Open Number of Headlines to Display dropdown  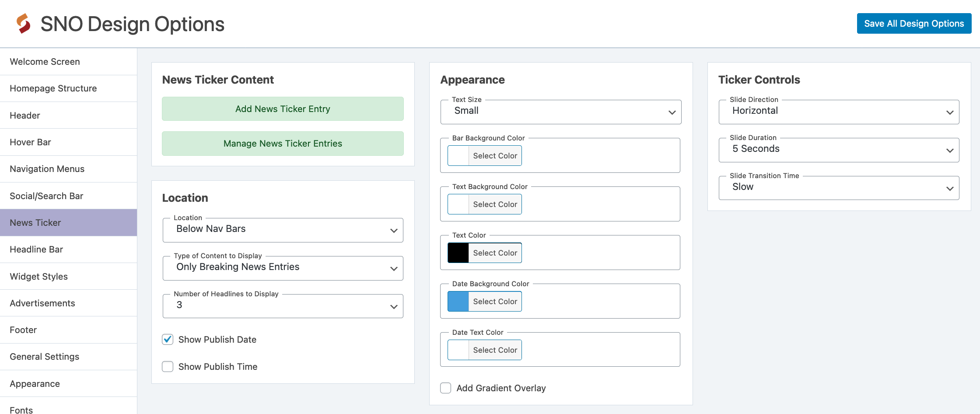(x=283, y=306)
